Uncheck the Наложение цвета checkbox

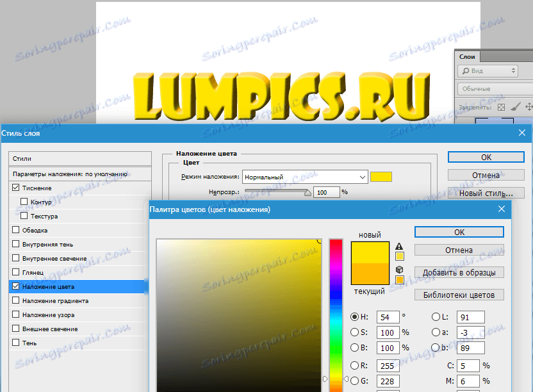click(x=15, y=286)
